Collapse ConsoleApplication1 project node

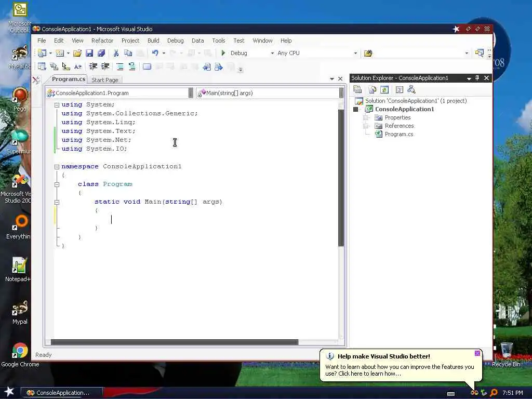click(x=355, y=109)
